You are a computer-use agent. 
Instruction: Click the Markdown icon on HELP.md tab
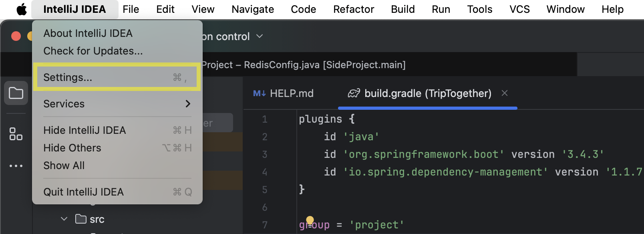(x=259, y=93)
